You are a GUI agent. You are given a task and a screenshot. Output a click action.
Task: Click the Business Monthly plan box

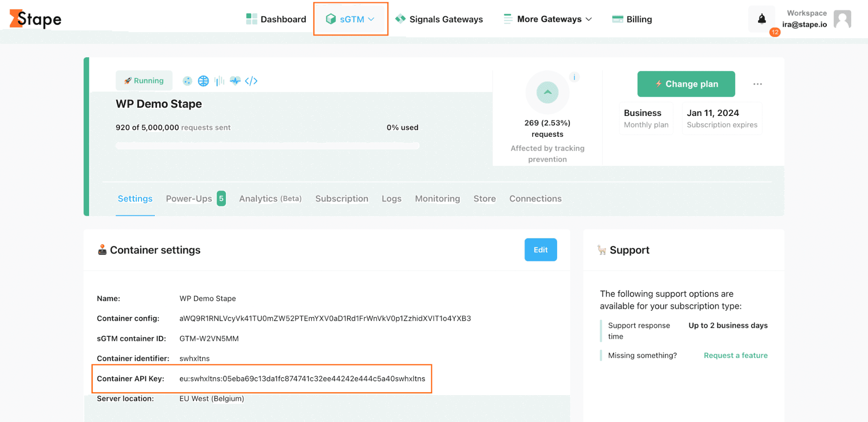point(646,119)
